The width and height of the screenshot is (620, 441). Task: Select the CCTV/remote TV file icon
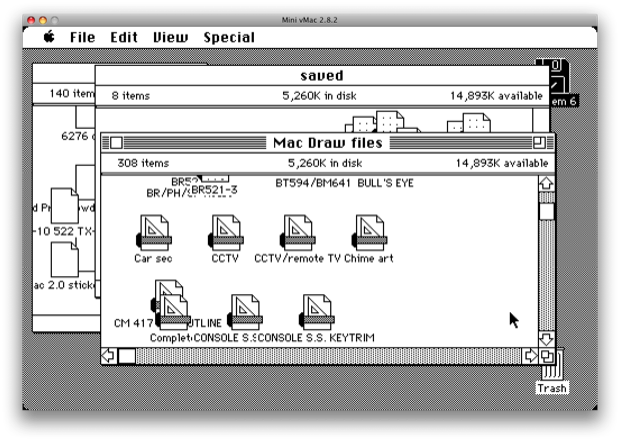(x=298, y=233)
